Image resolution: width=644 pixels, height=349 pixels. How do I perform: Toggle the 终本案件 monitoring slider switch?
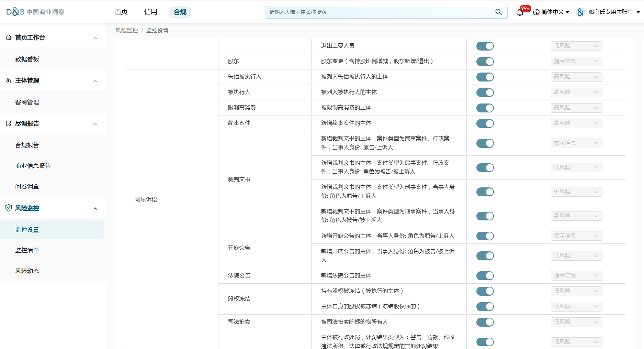click(485, 123)
